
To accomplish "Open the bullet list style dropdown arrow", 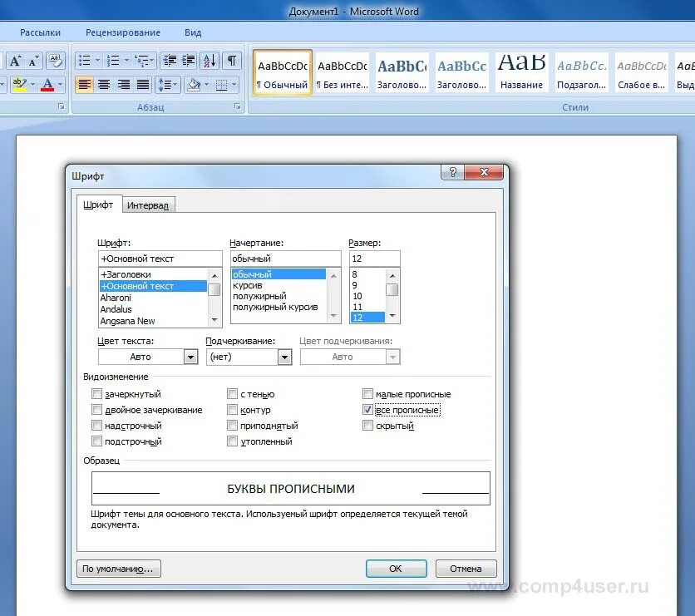I will click(98, 61).
